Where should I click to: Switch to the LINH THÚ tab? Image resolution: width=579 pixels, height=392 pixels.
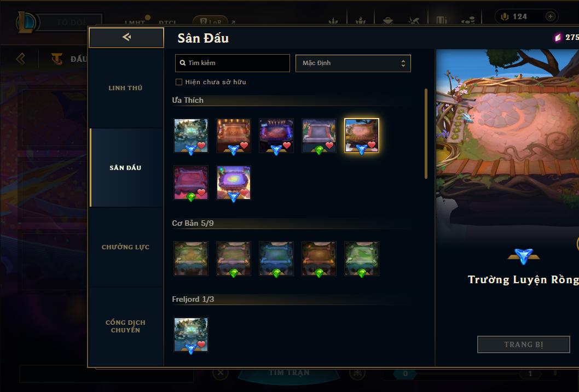(125, 88)
